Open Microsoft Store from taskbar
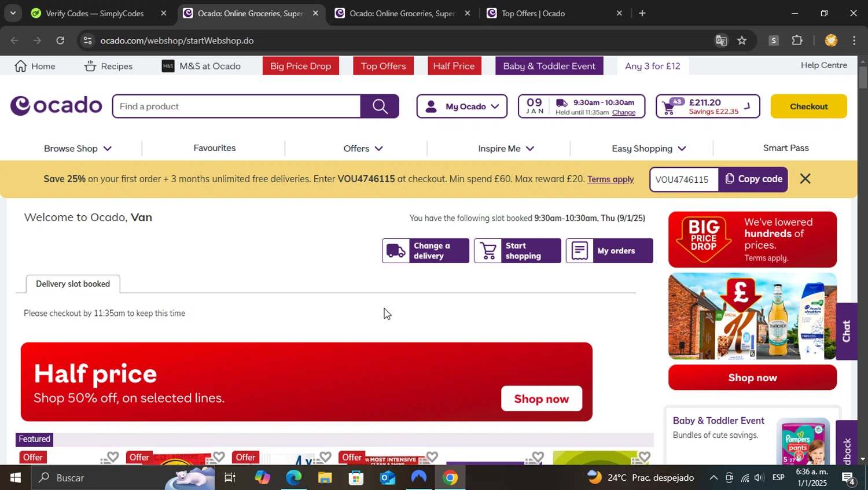 click(356, 478)
